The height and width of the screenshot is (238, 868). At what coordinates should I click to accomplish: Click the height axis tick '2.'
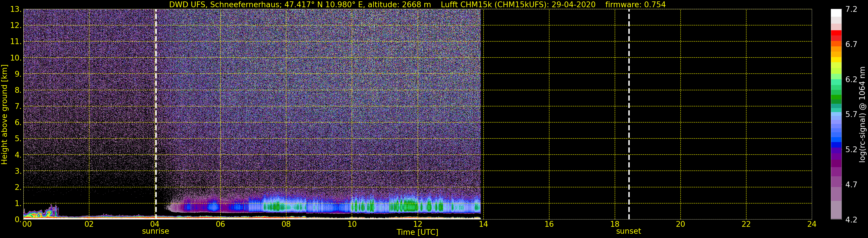coord(18,187)
